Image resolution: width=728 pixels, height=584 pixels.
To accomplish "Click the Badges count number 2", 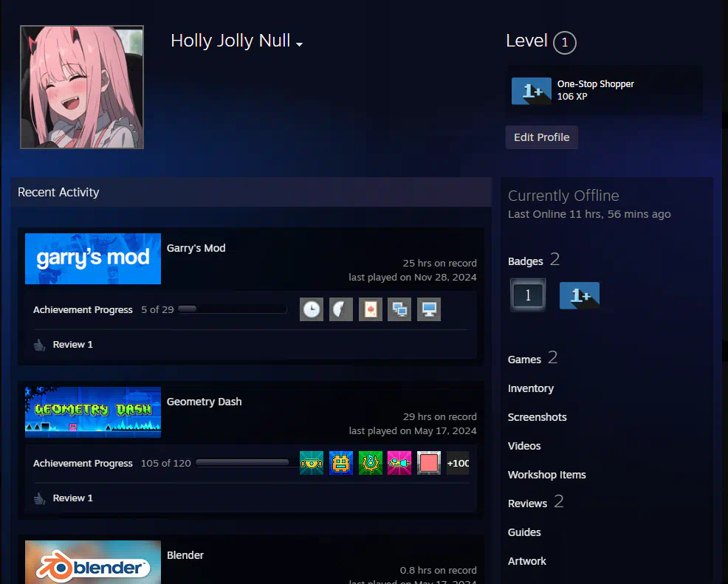I will click(554, 259).
